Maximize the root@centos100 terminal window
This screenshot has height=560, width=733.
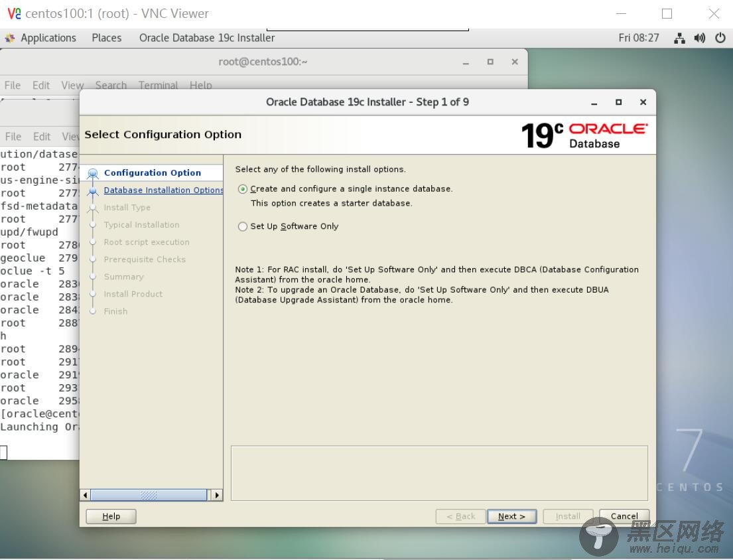point(490,62)
